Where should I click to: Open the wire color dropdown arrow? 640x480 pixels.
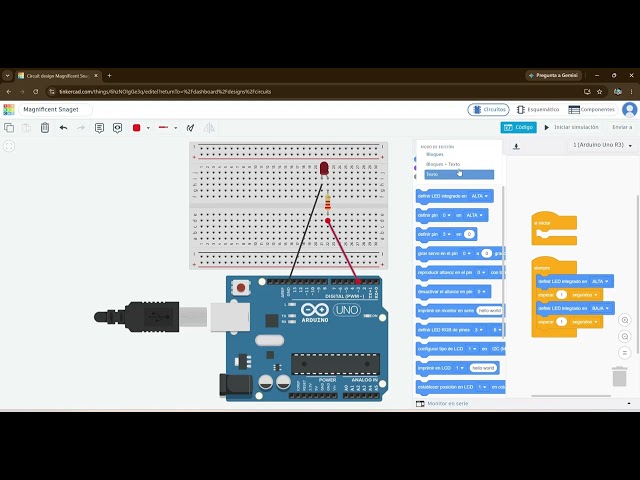(148, 128)
